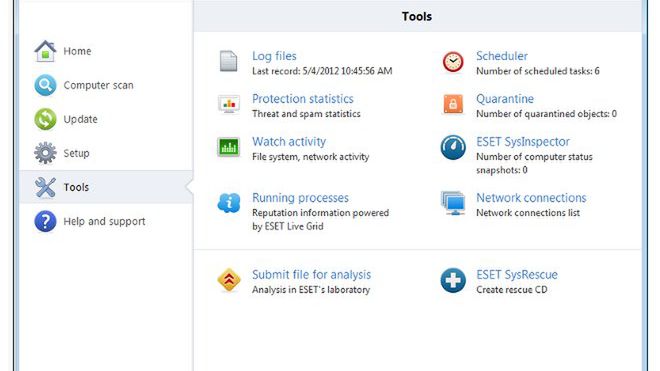
Task: Click the Submit file for analysis icon
Action: pyautogui.click(x=229, y=280)
